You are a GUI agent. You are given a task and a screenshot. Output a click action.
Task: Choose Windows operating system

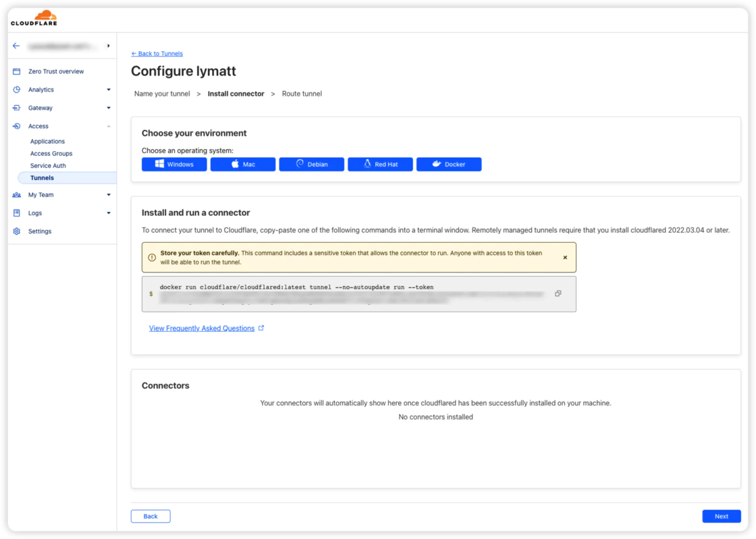174,164
